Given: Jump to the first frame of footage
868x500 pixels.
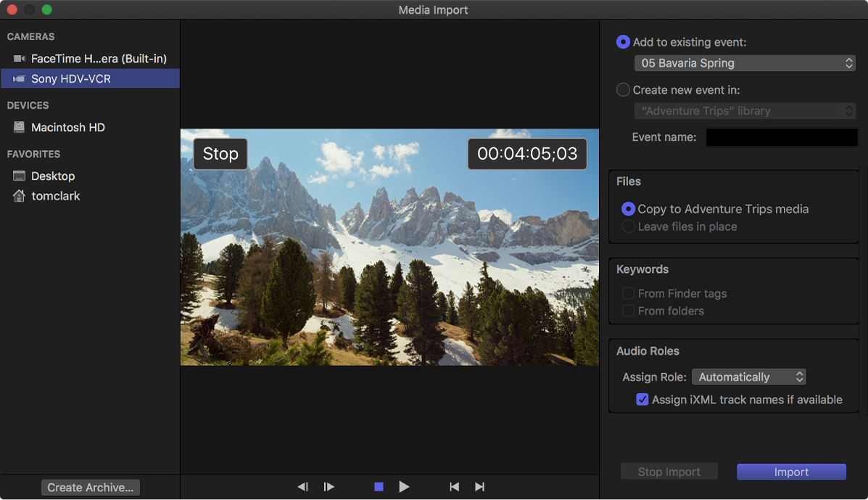Looking at the screenshot, I should 455,487.
